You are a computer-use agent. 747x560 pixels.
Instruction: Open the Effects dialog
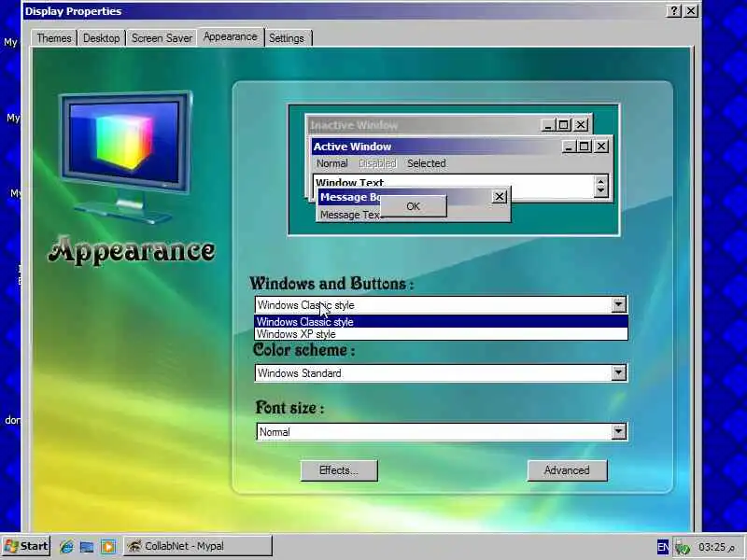click(x=339, y=470)
